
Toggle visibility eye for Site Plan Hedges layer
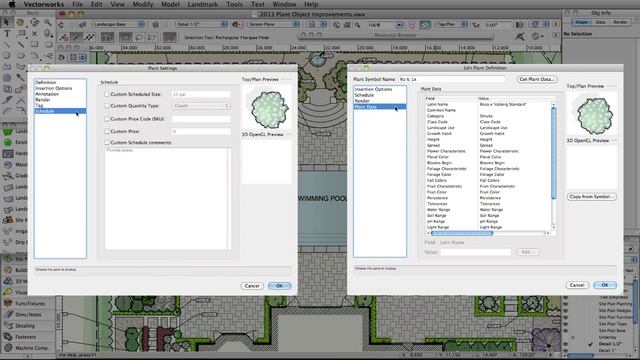click(x=566, y=311)
